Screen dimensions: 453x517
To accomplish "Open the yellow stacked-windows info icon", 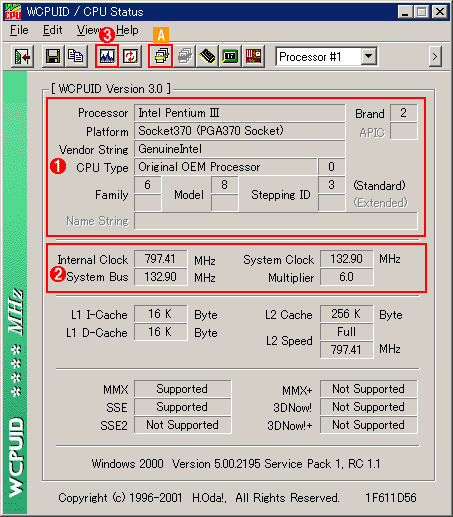I will click(x=161, y=56).
